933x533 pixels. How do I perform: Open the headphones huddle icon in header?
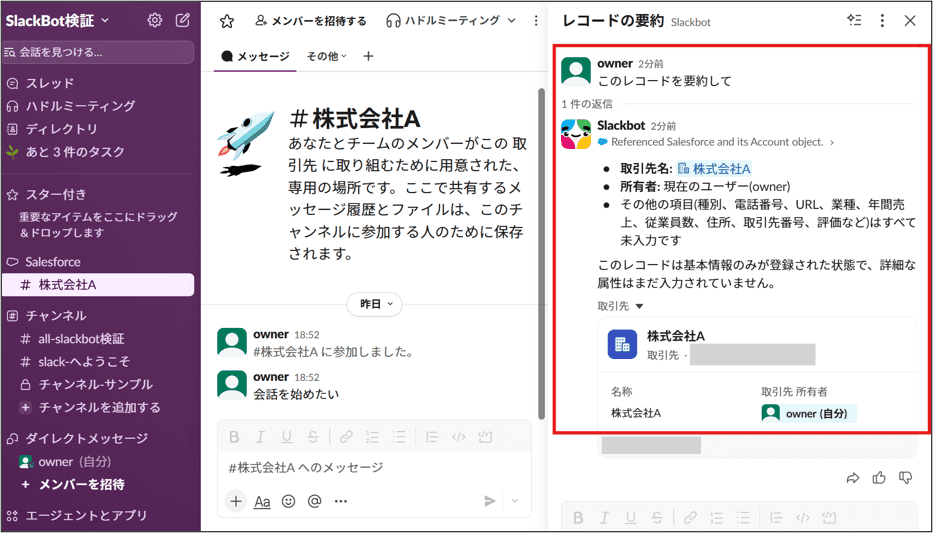click(393, 21)
